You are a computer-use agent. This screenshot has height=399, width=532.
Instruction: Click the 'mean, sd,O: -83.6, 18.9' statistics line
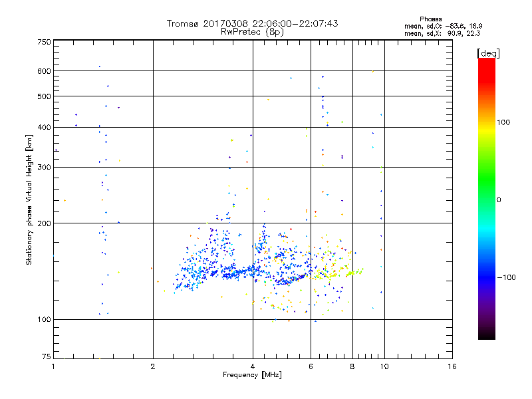click(443, 26)
